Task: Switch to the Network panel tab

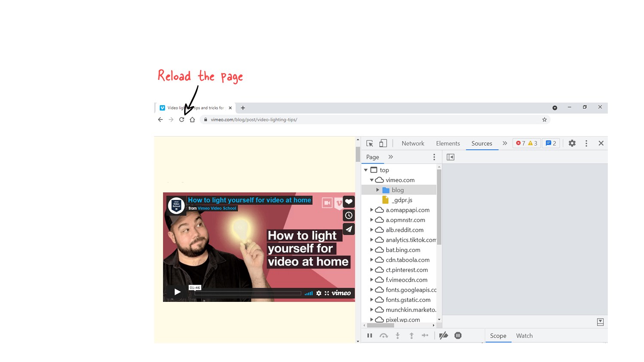Action: [x=413, y=143]
